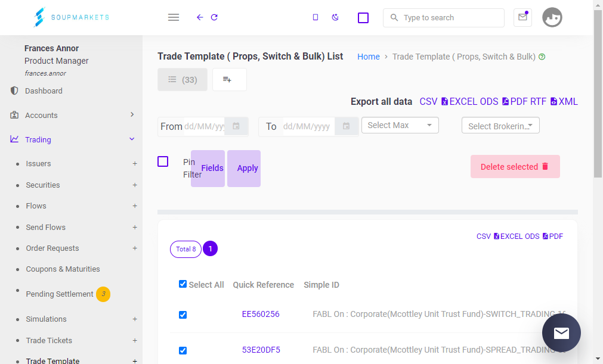Open the From date calendar icon

[236, 126]
